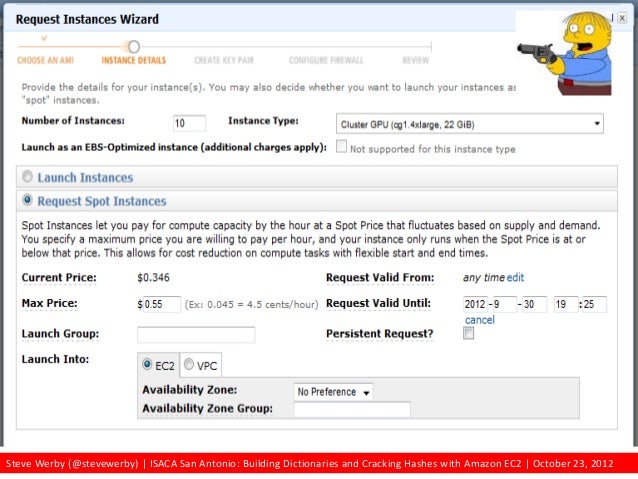The width and height of the screenshot is (638, 479).
Task: Enable the Persistent Request checkbox
Action: pyautogui.click(x=468, y=333)
